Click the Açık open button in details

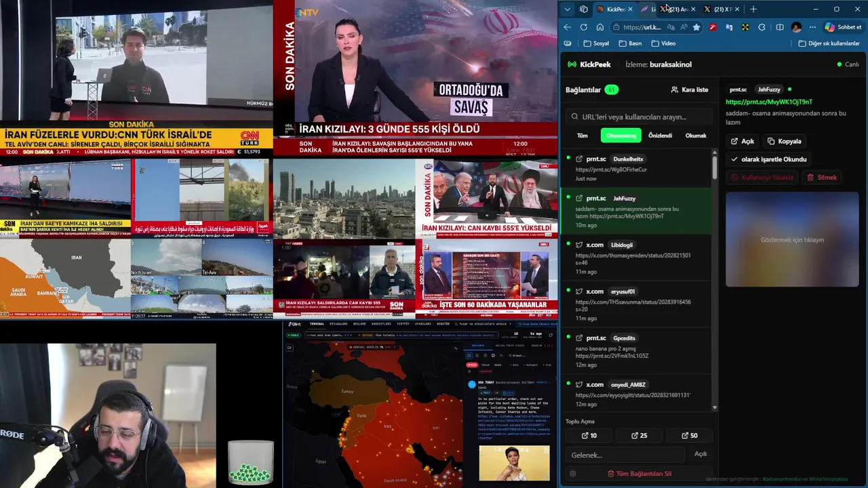tap(743, 141)
